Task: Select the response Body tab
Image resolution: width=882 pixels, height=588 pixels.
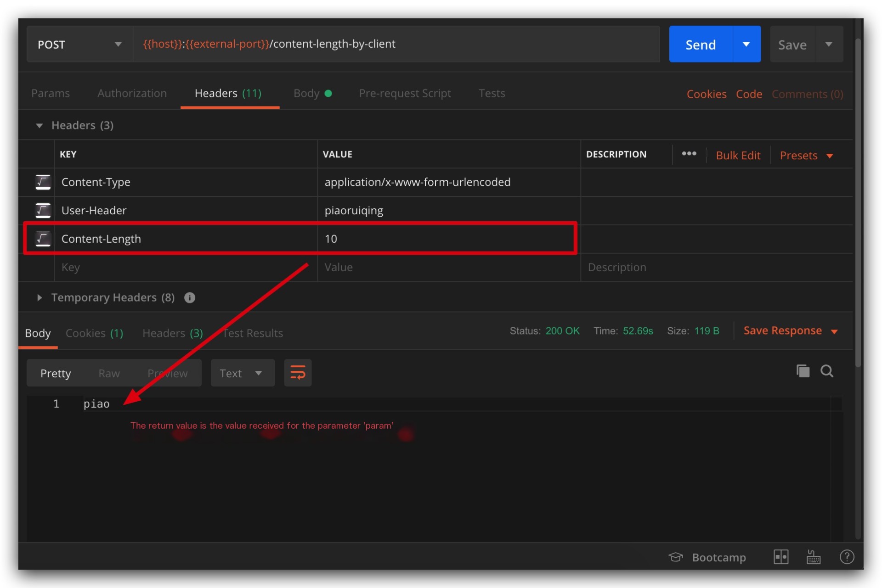Action: [x=38, y=333]
